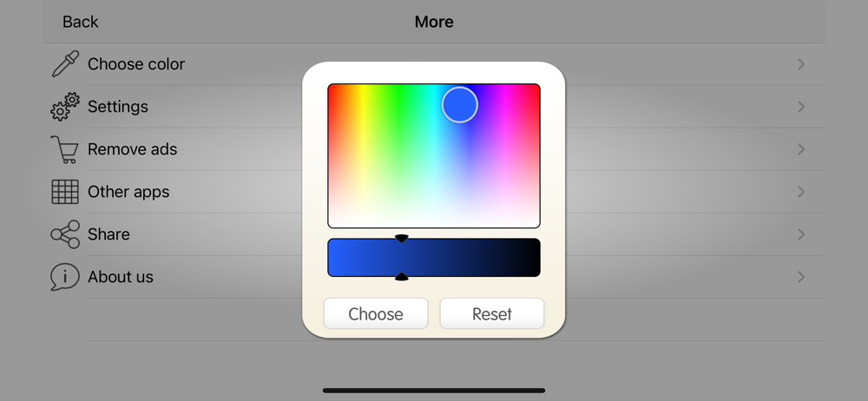Click the grid icon for Other apps
The height and width of the screenshot is (401, 868).
point(65,192)
